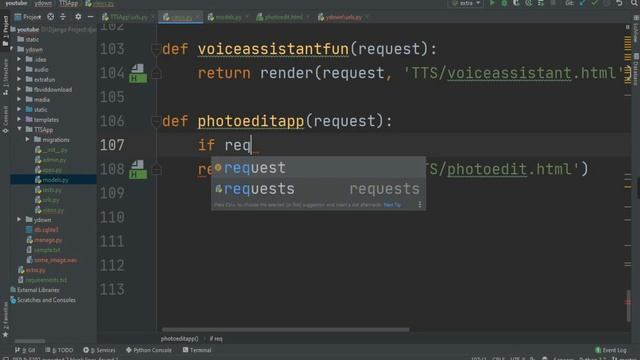This screenshot has width=640, height=360.
Task: Start debugging with the green bug icon
Action: [x=504, y=3]
